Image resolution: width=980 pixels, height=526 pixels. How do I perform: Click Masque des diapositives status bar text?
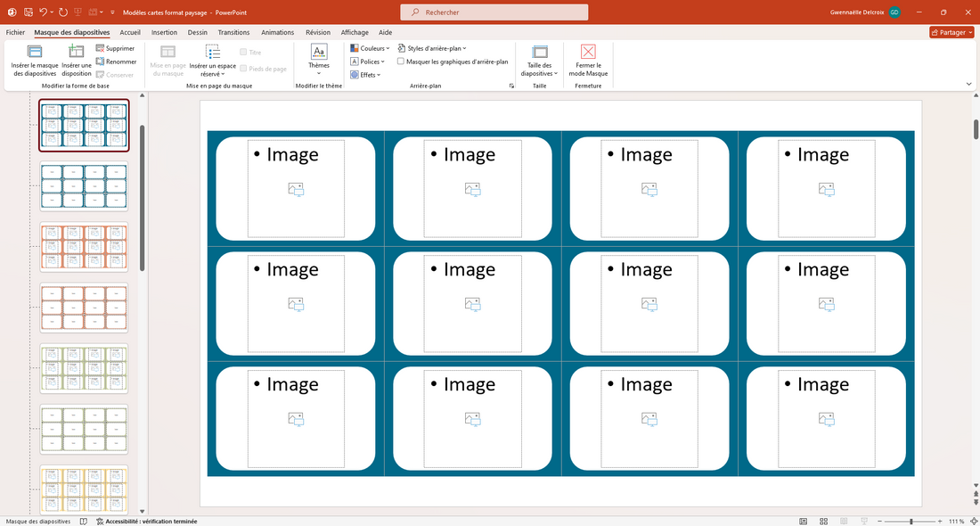(38, 521)
